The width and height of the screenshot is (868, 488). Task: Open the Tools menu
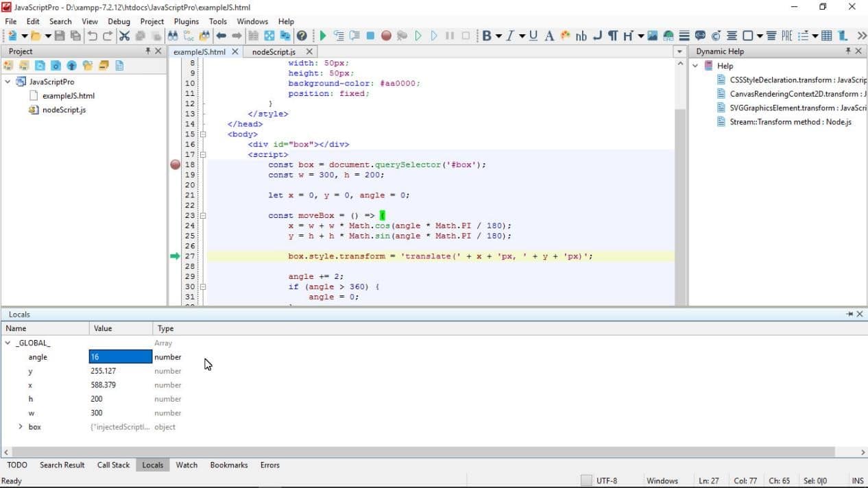[x=218, y=21]
